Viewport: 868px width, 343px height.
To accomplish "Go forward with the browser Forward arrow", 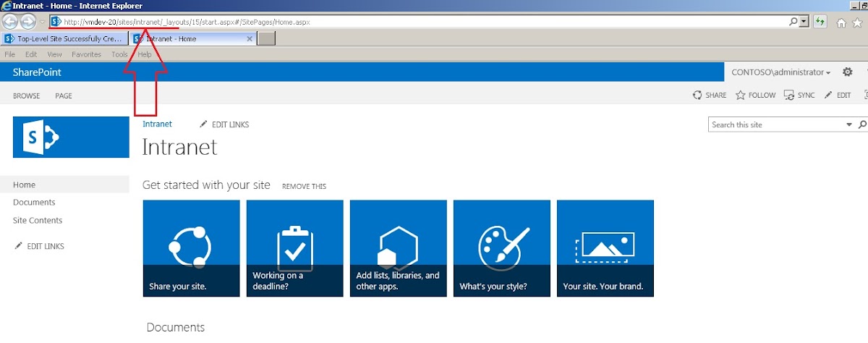I will point(27,22).
